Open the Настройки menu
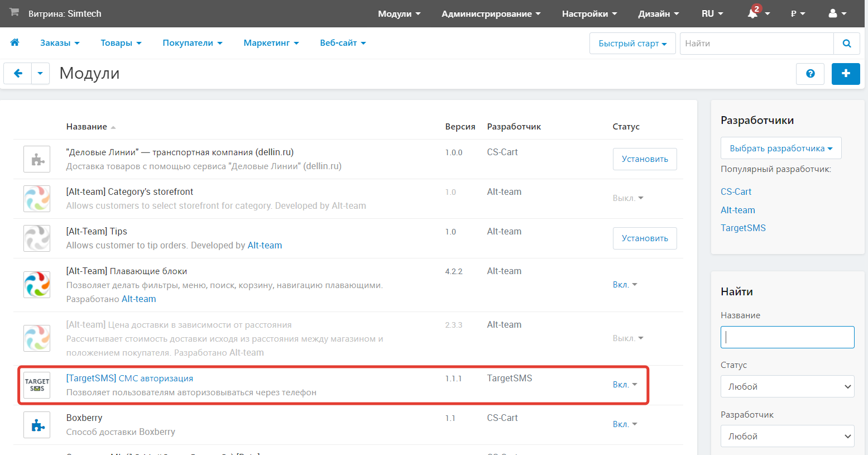 [589, 13]
